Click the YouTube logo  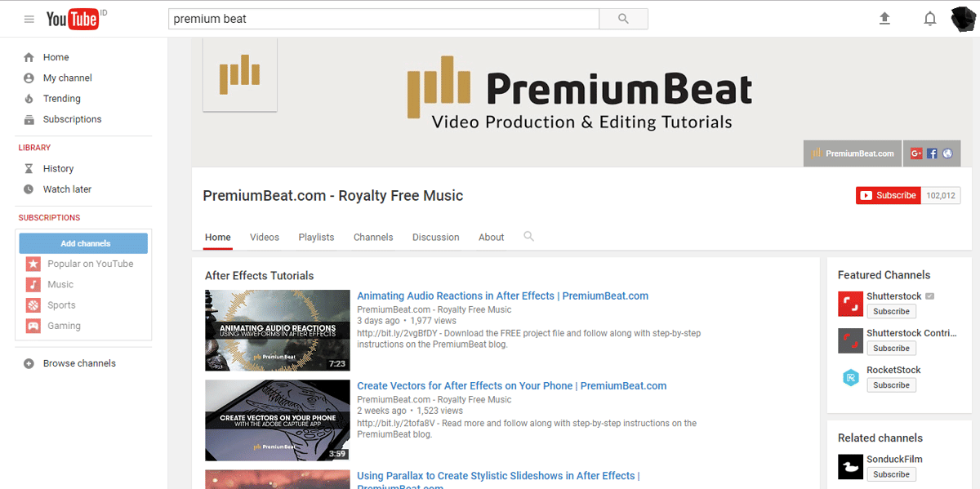[72, 19]
